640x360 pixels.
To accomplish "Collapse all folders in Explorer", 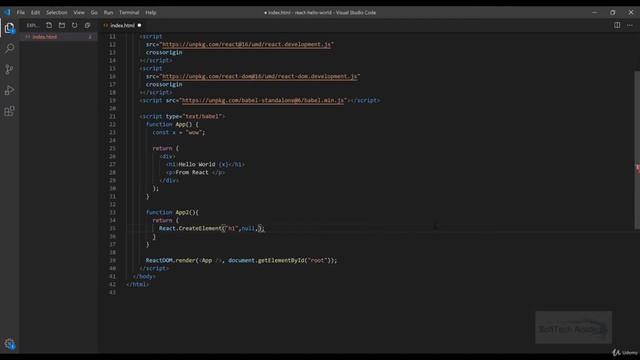I will click(87, 25).
